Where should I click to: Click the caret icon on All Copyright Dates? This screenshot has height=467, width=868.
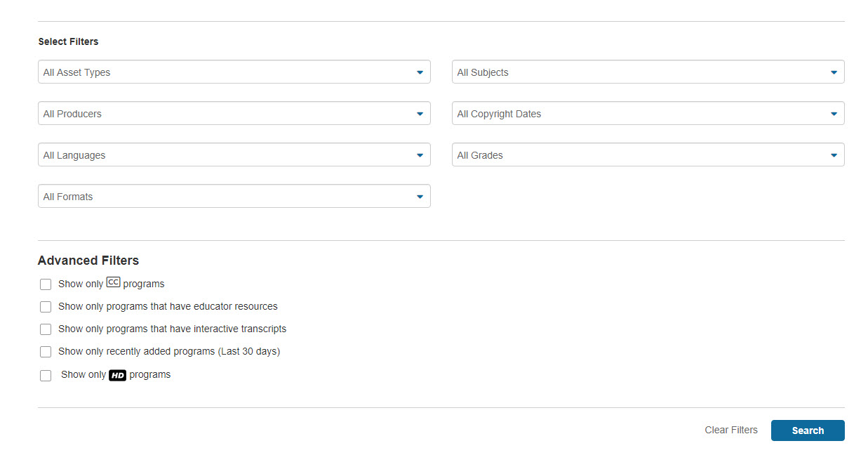point(834,114)
